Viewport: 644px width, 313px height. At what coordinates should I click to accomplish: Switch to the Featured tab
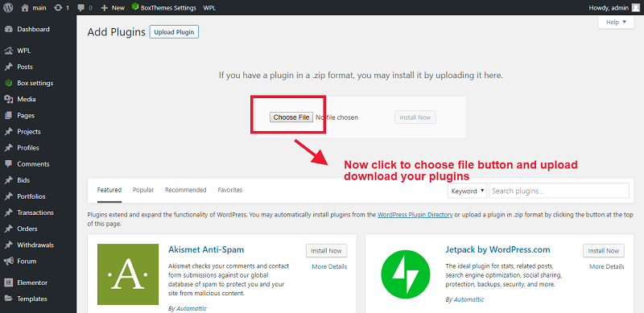pos(109,190)
